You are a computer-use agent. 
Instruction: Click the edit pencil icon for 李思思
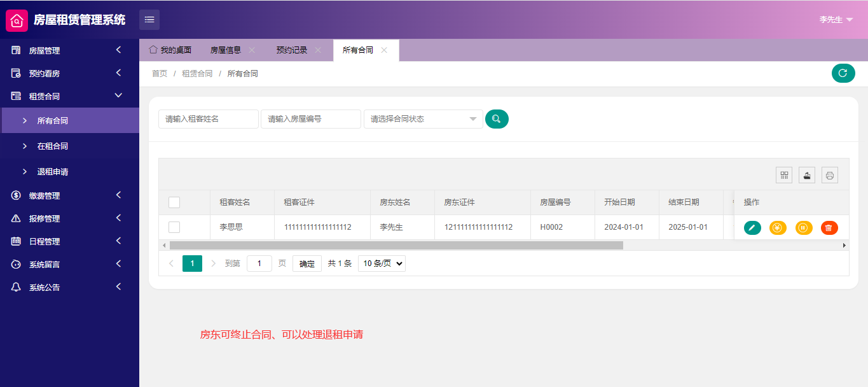tap(752, 227)
